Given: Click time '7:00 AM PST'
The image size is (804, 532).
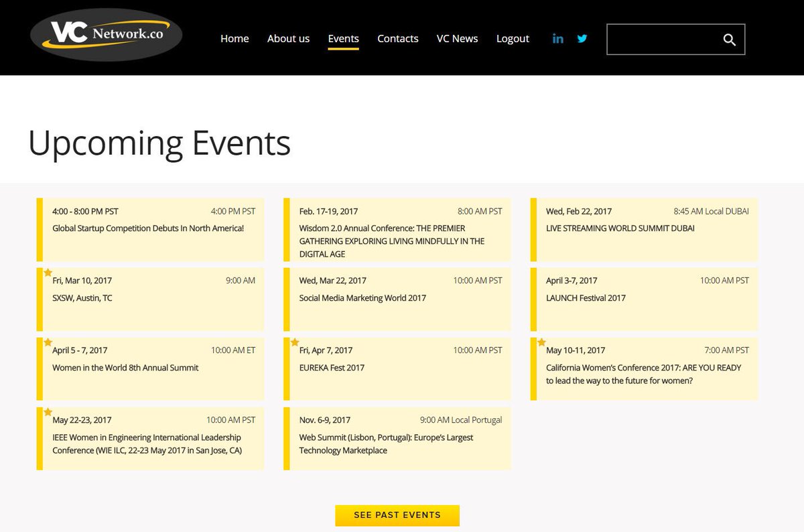Looking at the screenshot, I should pos(727,350).
